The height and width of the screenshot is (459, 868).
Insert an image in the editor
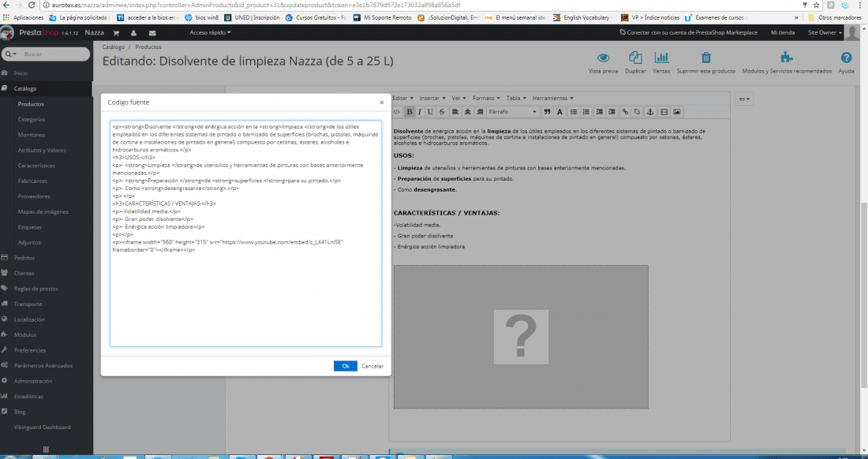click(676, 112)
